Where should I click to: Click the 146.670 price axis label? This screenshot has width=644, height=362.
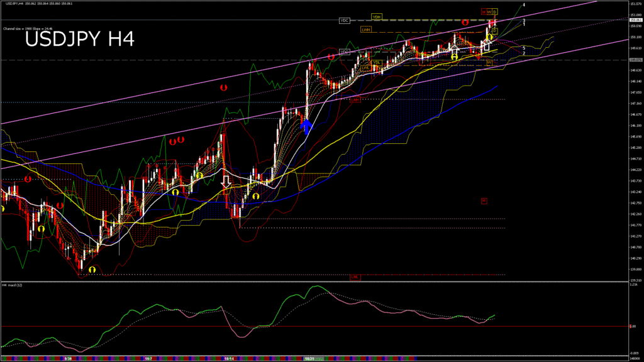[635, 115]
